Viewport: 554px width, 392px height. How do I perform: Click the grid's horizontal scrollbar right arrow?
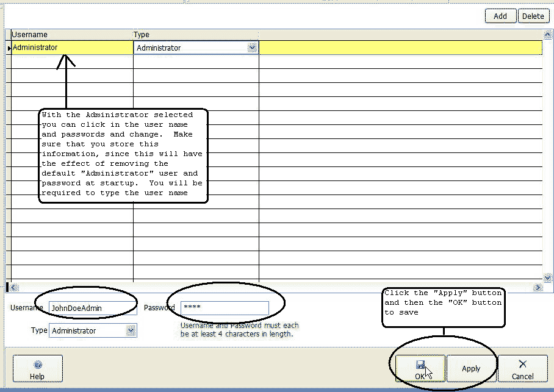pos(538,288)
